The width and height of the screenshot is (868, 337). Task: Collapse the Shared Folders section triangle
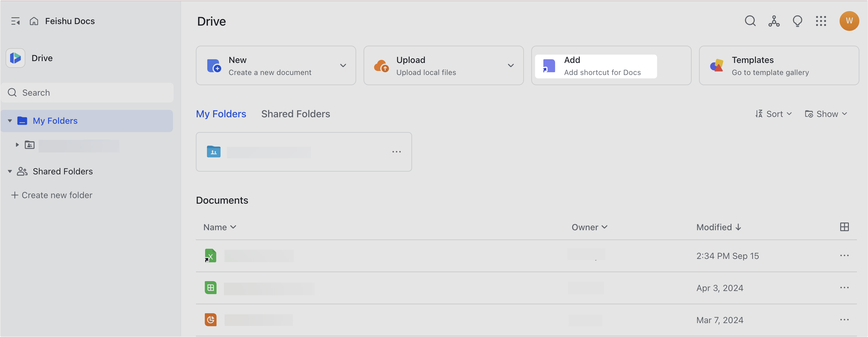(x=10, y=171)
